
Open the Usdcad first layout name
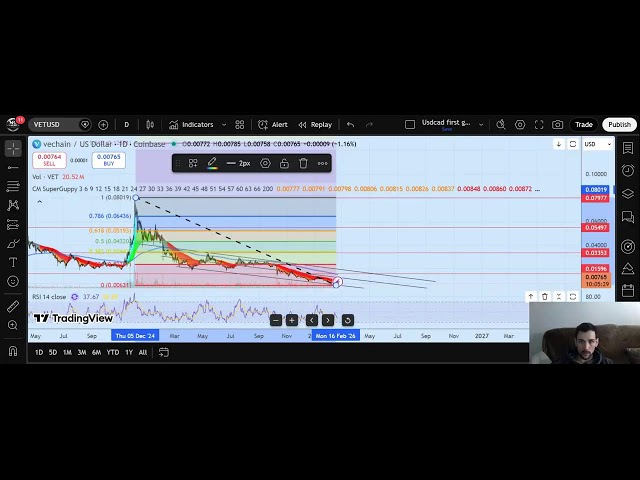click(446, 124)
